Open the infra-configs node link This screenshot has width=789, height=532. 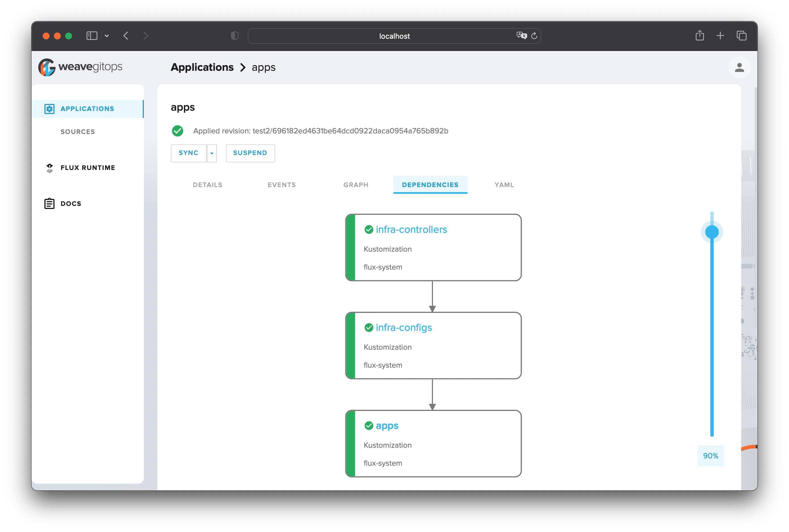point(404,328)
